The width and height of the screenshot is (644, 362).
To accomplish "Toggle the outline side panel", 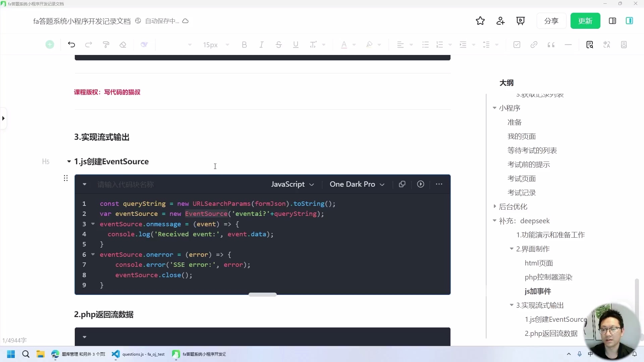I will click(x=629, y=21).
